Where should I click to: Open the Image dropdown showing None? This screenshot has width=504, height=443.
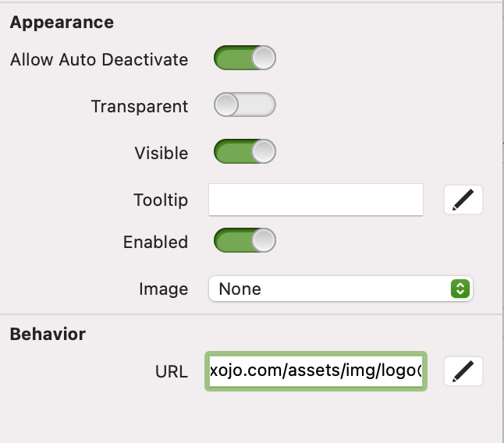click(x=341, y=289)
